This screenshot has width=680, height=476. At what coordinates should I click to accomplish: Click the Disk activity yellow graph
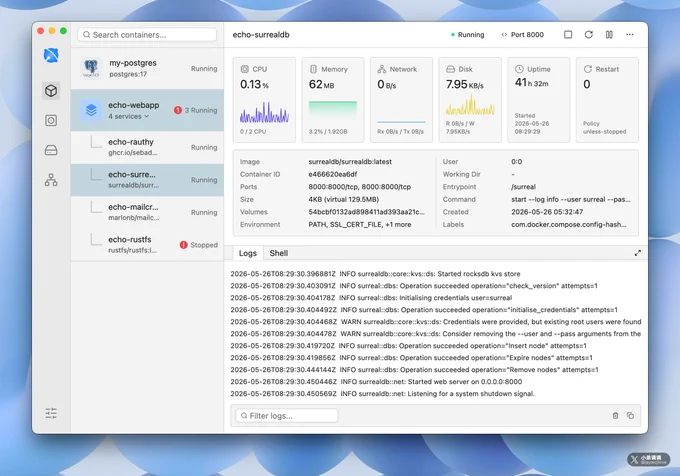(x=470, y=106)
